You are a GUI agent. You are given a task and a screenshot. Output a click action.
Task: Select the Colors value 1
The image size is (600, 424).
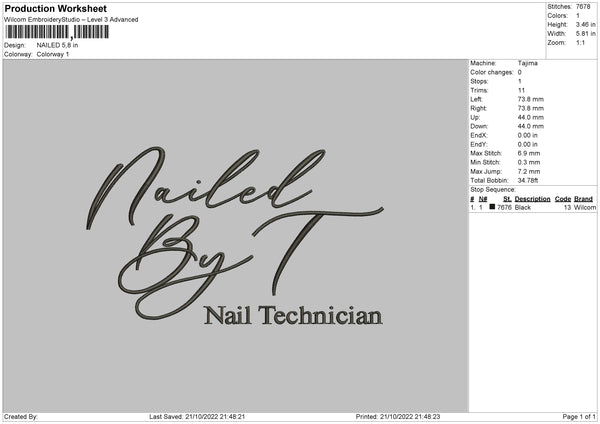tap(578, 16)
